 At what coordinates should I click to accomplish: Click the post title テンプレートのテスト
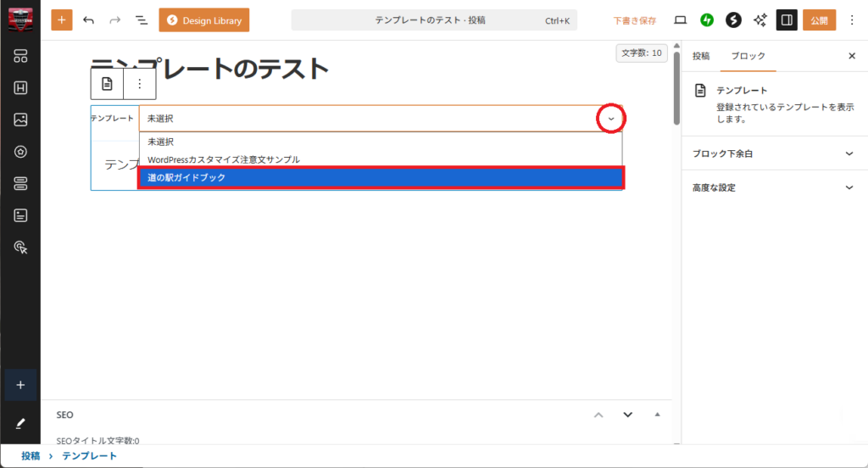tap(210, 70)
